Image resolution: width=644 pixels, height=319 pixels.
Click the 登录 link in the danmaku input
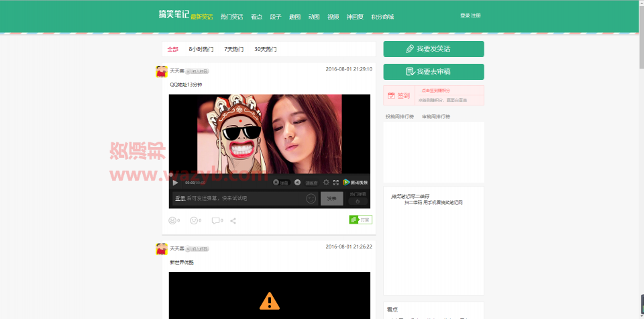(180, 199)
